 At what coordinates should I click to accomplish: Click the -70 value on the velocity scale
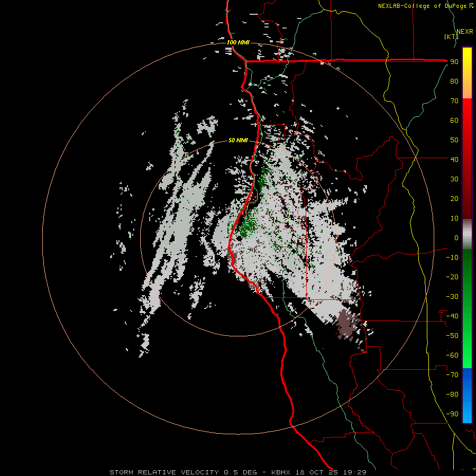(452, 375)
